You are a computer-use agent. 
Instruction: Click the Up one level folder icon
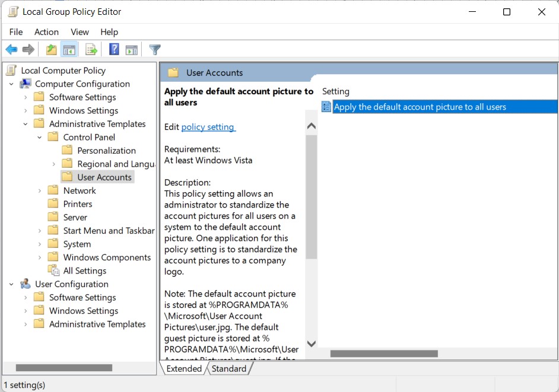click(x=52, y=50)
